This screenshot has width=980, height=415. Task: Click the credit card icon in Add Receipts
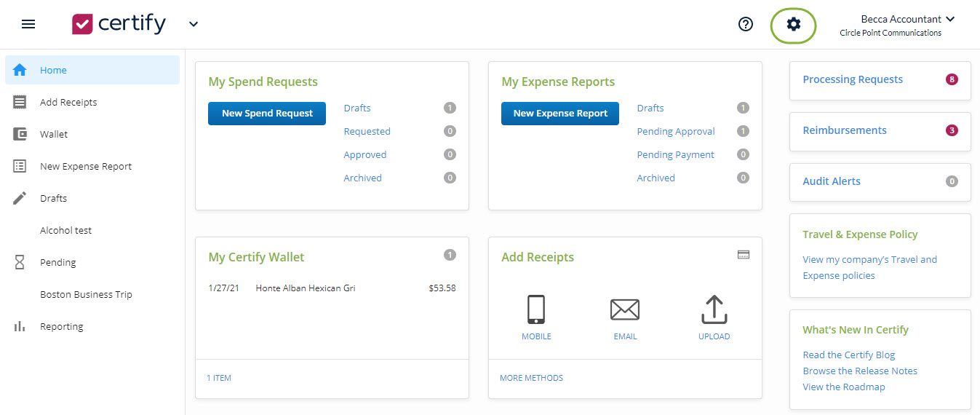(743, 255)
